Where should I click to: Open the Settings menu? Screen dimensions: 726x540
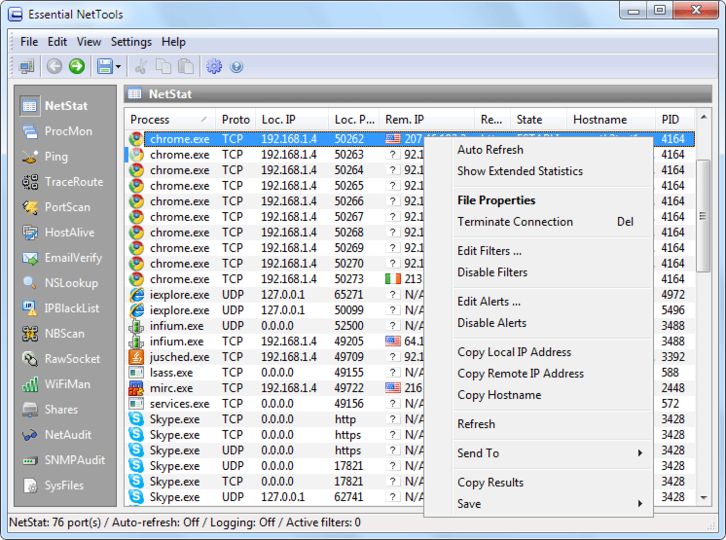click(x=131, y=42)
